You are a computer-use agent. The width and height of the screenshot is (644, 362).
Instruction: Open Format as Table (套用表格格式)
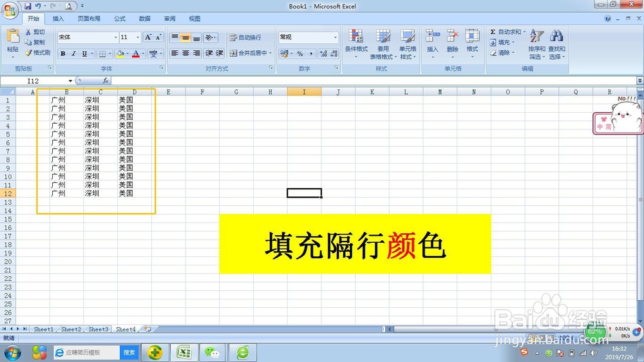click(383, 44)
